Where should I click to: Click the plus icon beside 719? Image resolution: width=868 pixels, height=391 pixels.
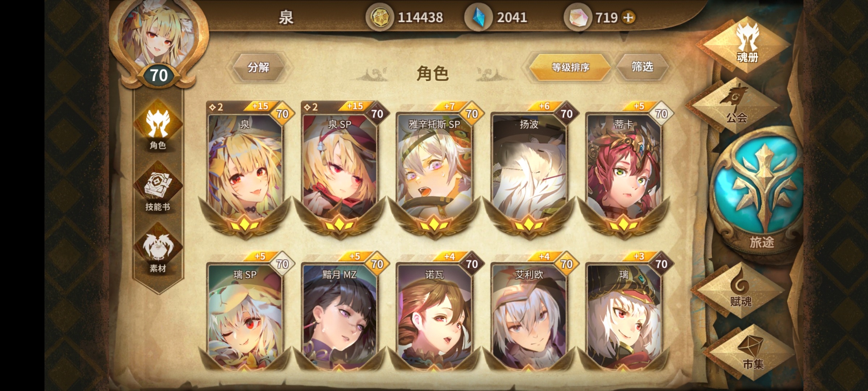(629, 17)
